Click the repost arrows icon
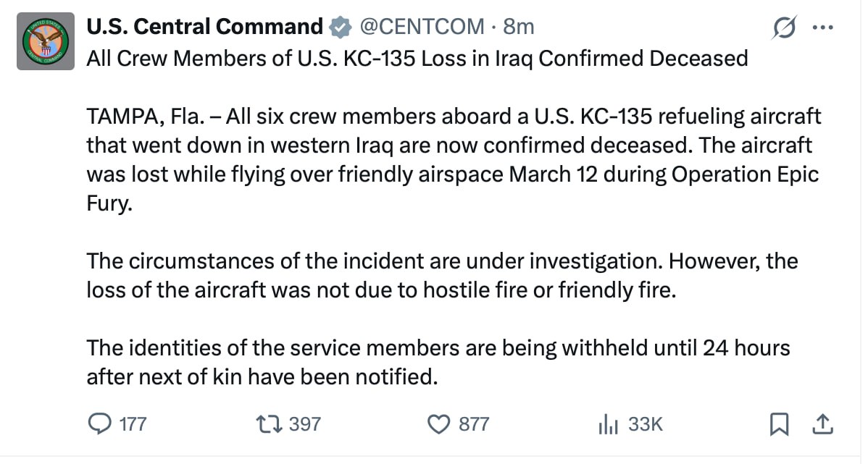 (270, 423)
